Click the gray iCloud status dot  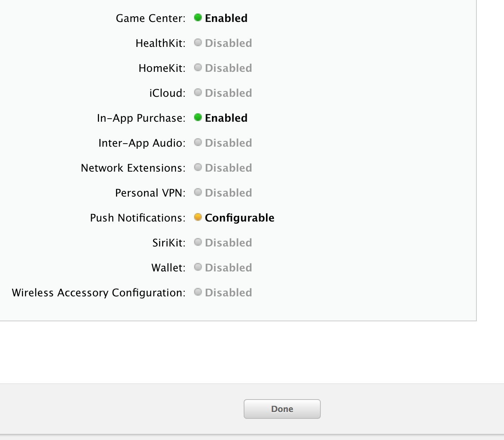pos(198,92)
